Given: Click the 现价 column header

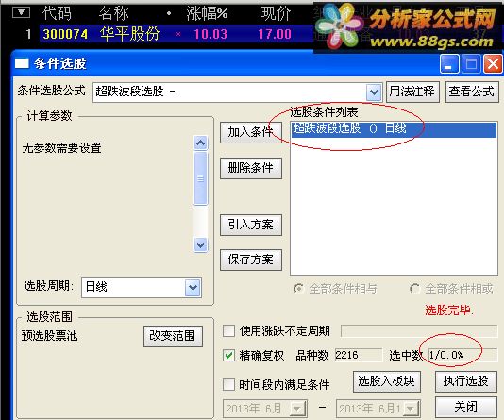Looking at the screenshot, I should pos(276,13).
